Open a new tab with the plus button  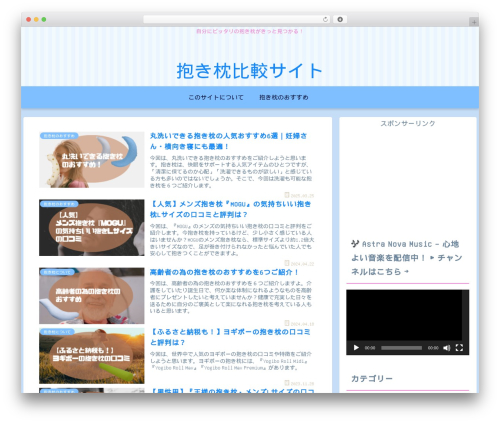pos(474,22)
